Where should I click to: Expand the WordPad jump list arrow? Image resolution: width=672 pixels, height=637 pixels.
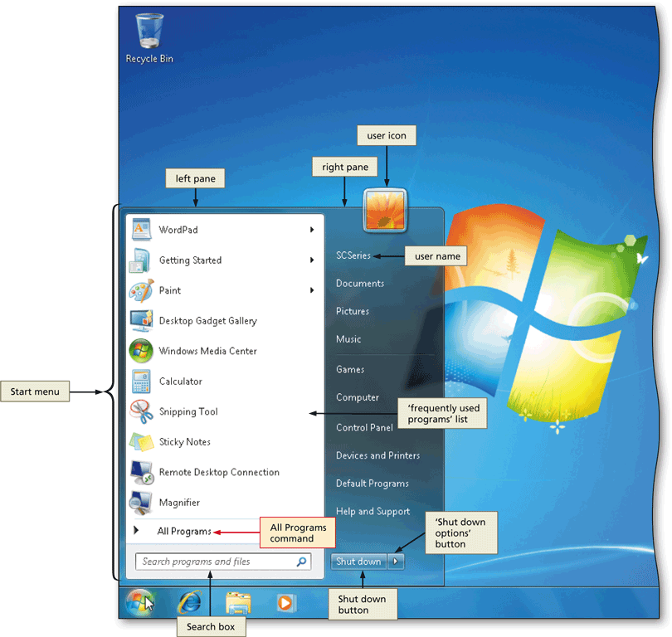click(x=312, y=230)
